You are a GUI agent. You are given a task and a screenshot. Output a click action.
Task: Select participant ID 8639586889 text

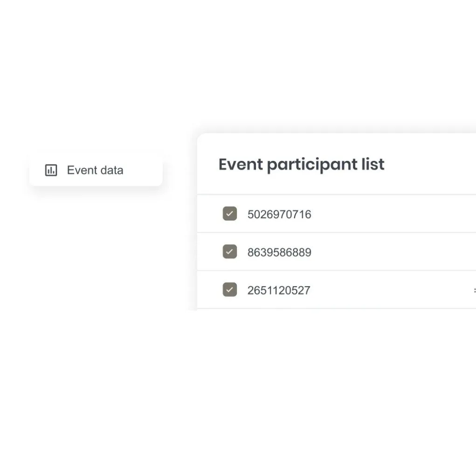coord(279,253)
